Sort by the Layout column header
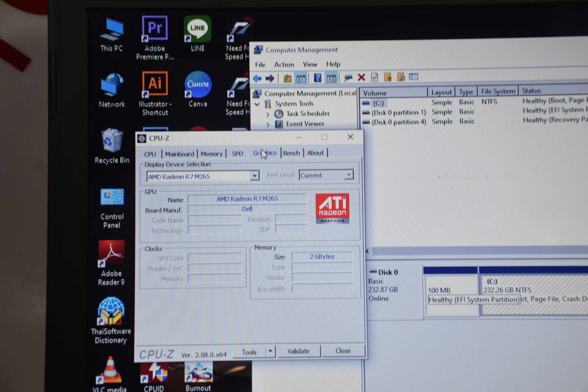This screenshot has height=392, width=588. [441, 92]
